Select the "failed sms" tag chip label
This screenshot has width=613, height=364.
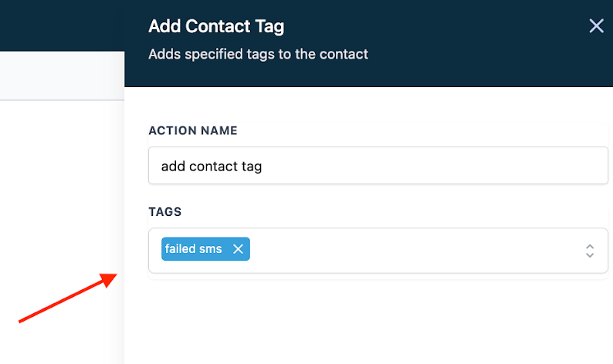[x=194, y=249]
